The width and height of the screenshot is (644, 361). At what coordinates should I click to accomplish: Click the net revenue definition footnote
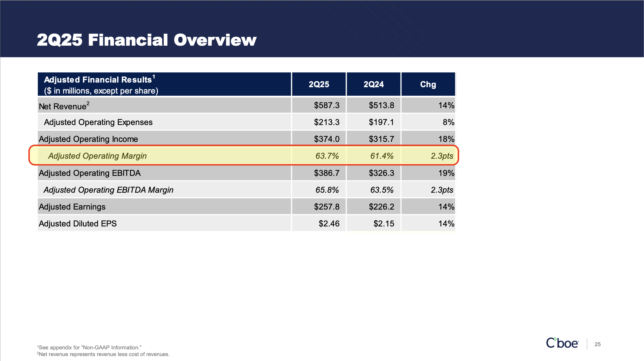click(x=103, y=354)
